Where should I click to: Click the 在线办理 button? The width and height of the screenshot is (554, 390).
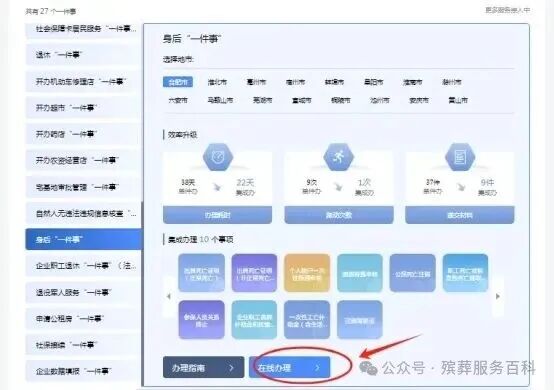point(290,367)
